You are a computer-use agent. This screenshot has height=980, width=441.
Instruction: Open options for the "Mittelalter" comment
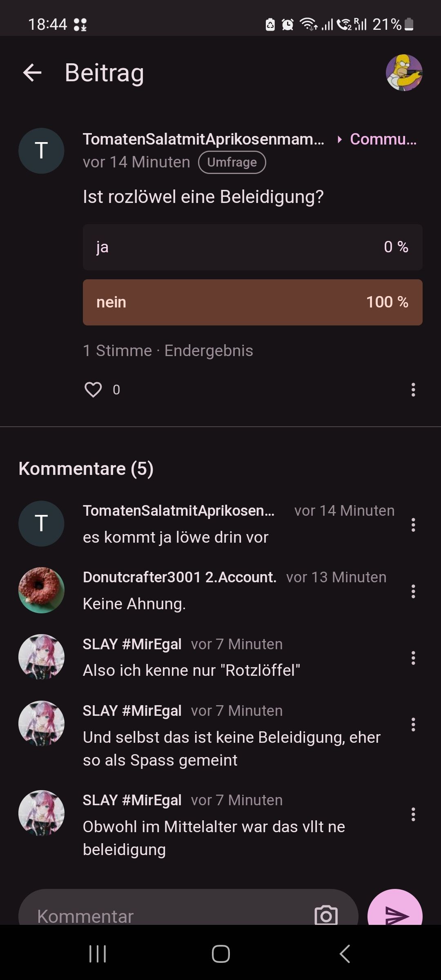click(413, 814)
